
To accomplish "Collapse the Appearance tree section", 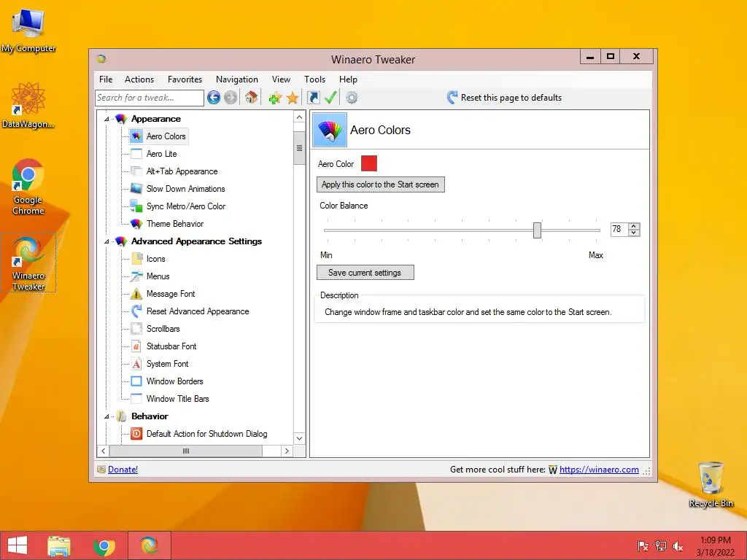I will 107,119.
